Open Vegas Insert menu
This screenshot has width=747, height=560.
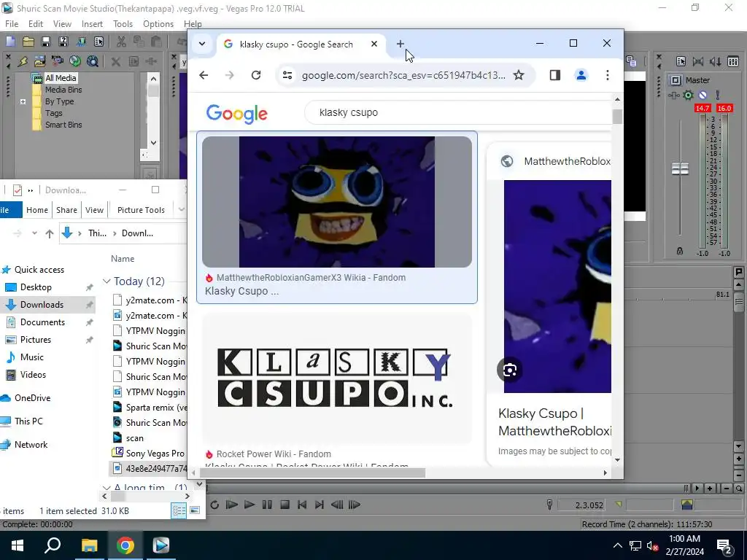click(92, 24)
